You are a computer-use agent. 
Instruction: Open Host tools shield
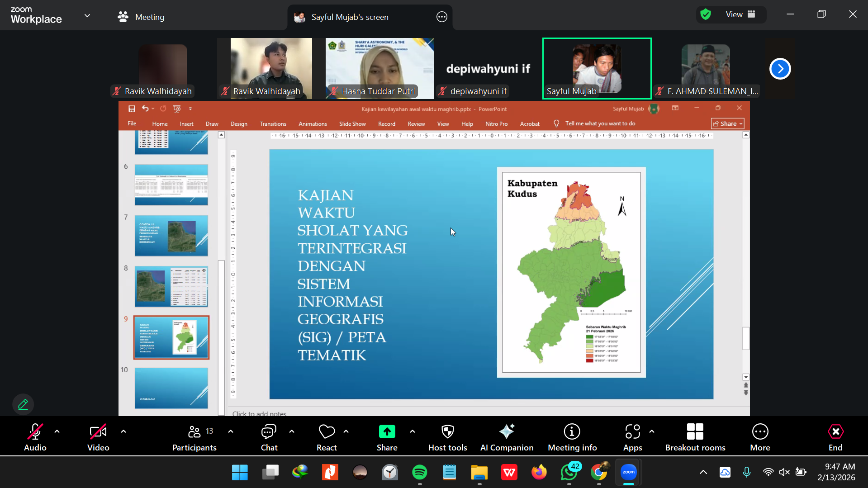447,437
